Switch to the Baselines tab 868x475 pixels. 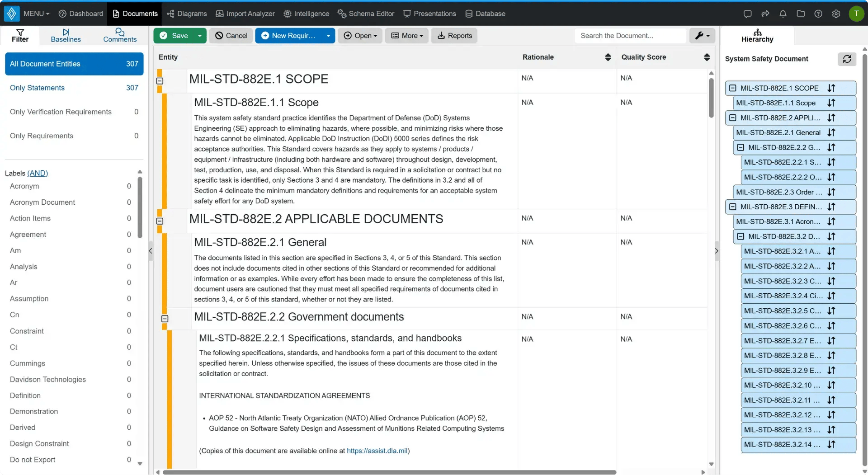pos(66,35)
